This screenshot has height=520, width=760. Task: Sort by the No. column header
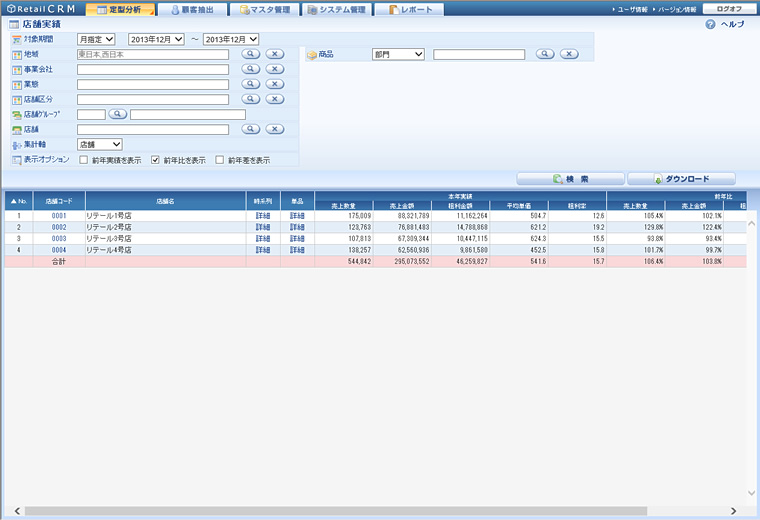click(19, 201)
